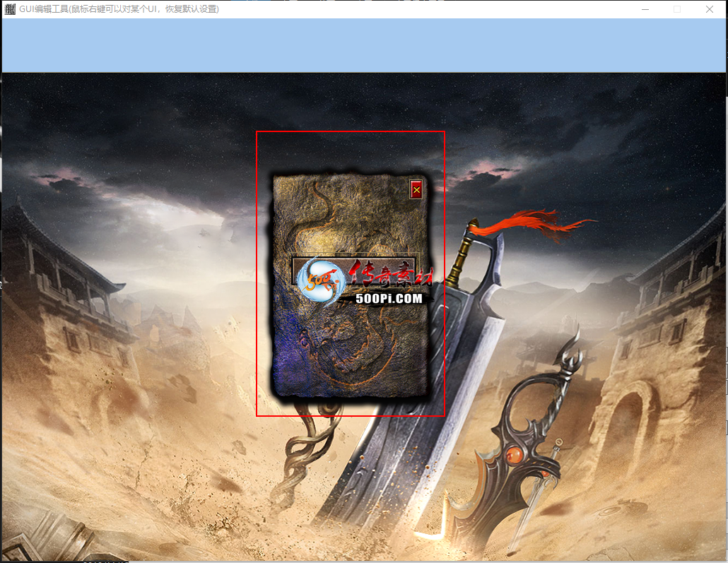Click the dark bar field on stone panel
The height and width of the screenshot is (563, 728).
point(354,271)
